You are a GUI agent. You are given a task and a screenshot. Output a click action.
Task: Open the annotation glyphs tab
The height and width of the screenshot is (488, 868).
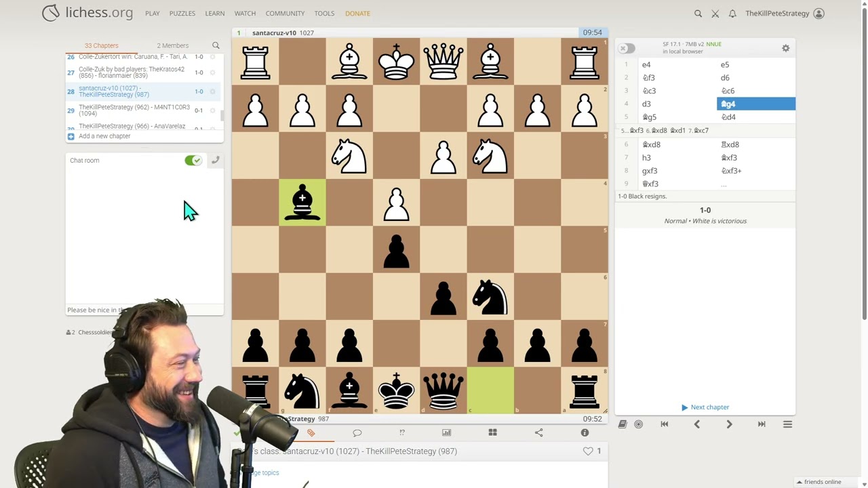(401, 433)
